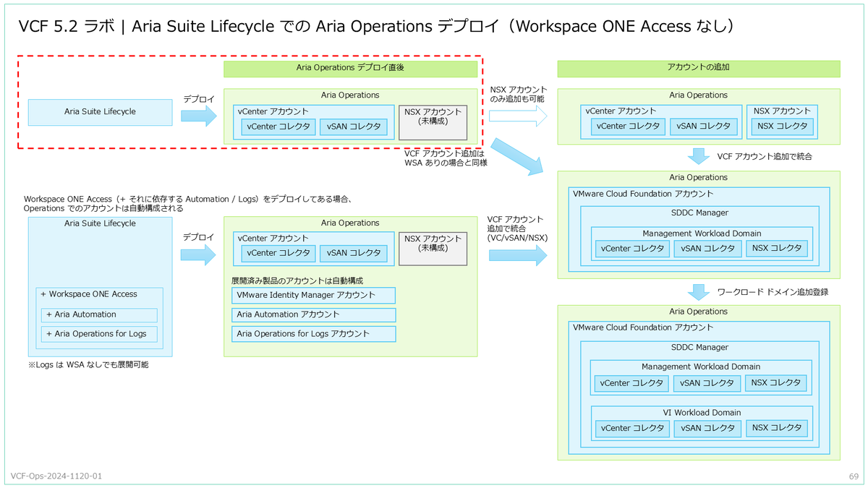Select 'vSAN コレクタ' under VI Workload Domain

[707, 427]
